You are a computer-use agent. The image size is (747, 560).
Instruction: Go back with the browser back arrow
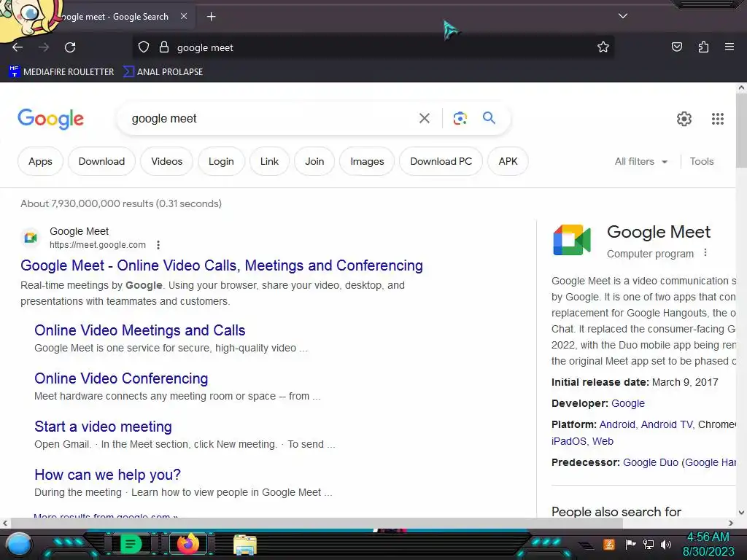pyautogui.click(x=18, y=47)
